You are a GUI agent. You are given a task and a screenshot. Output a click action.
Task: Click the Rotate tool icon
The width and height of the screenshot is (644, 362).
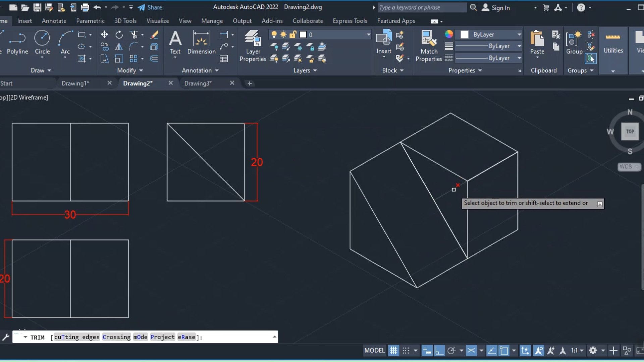click(x=119, y=35)
